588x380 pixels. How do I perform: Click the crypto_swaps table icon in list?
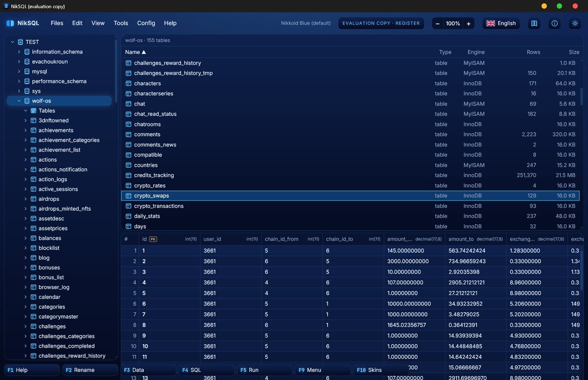(x=129, y=196)
